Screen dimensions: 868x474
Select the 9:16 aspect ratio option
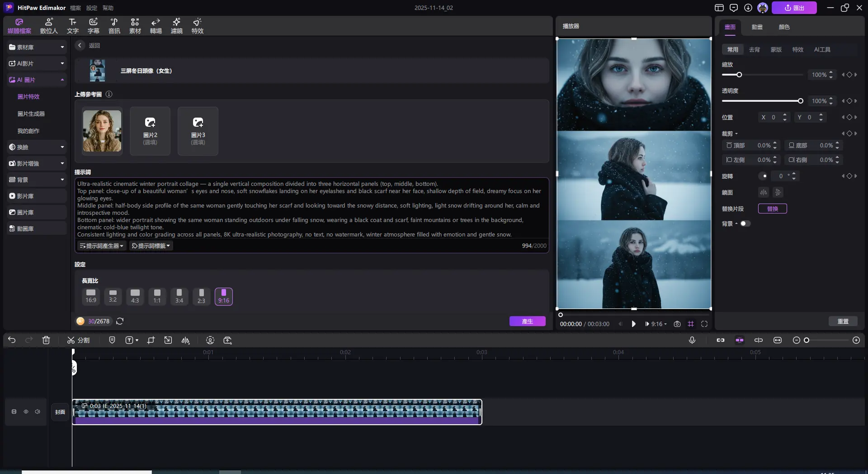pyautogui.click(x=223, y=296)
